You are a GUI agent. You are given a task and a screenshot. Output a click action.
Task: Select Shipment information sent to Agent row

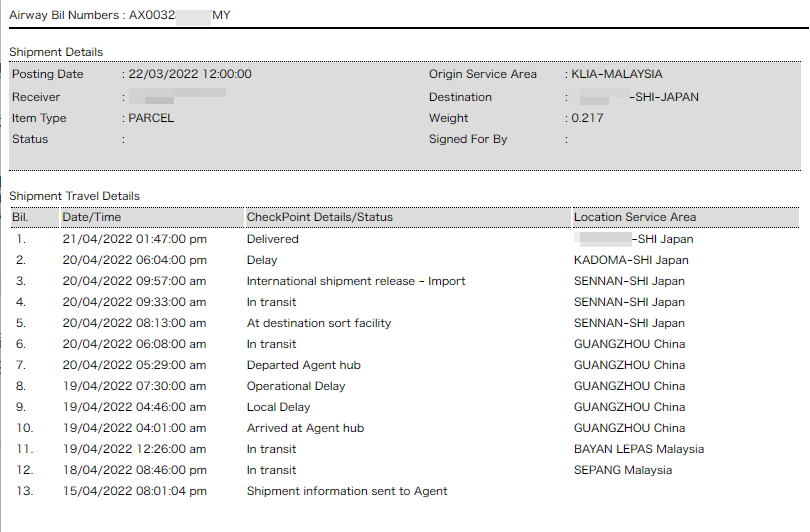346,491
